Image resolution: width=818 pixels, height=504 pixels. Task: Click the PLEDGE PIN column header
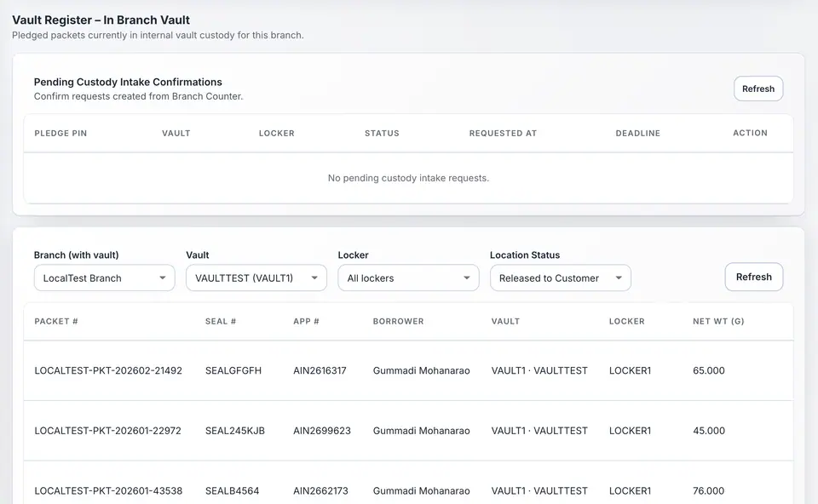[60, 133]
